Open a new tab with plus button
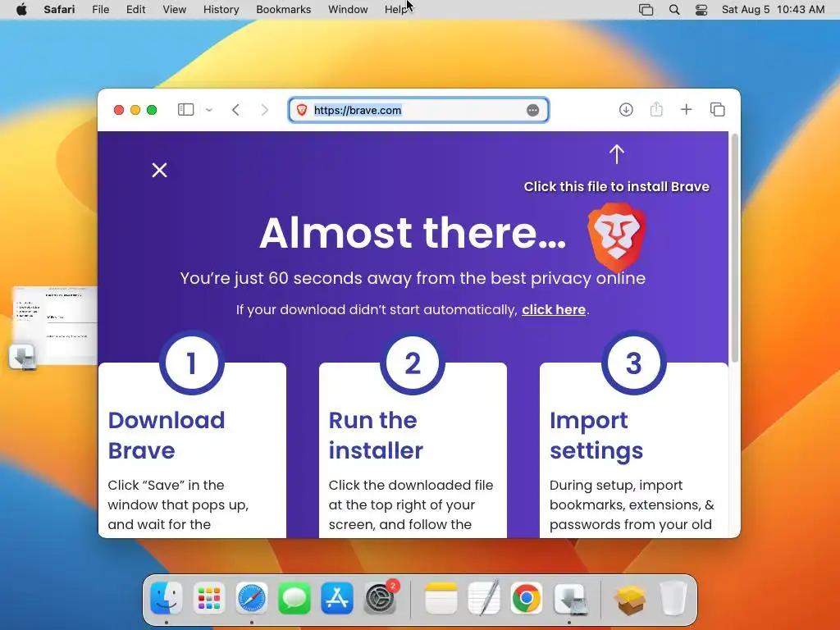 [687, 110]
